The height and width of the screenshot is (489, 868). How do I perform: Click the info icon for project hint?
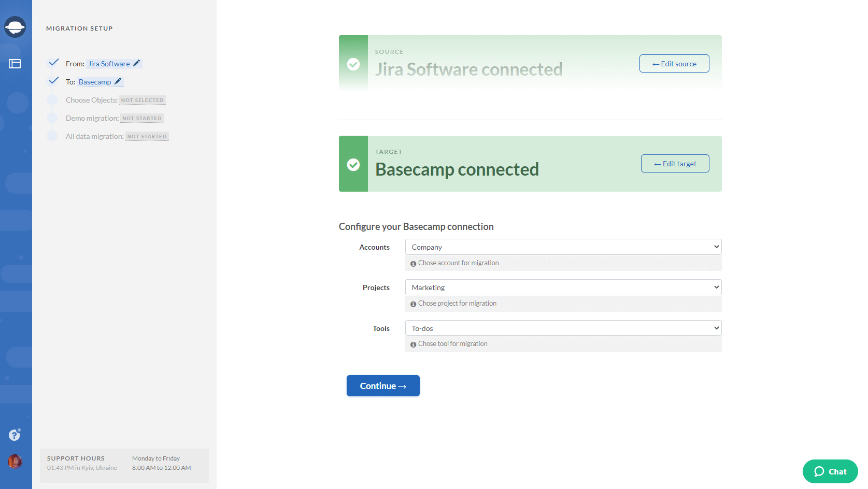[x=413, y=304]
